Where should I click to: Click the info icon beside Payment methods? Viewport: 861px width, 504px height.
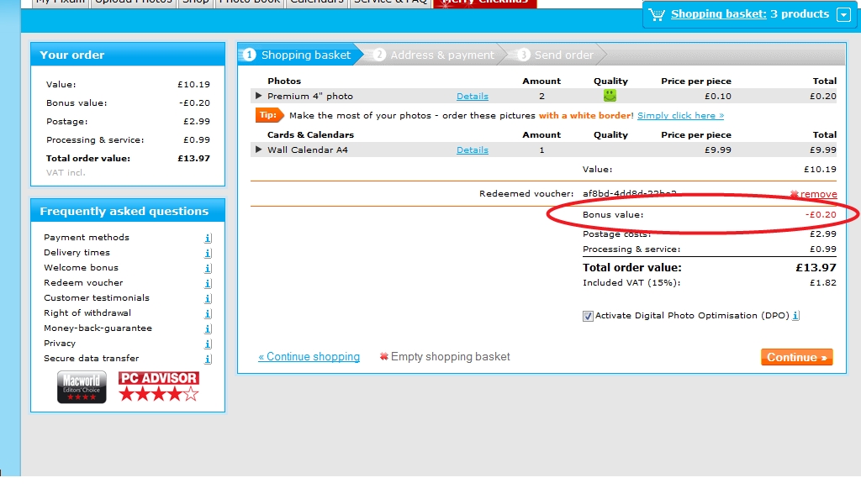tap(208, 238)
